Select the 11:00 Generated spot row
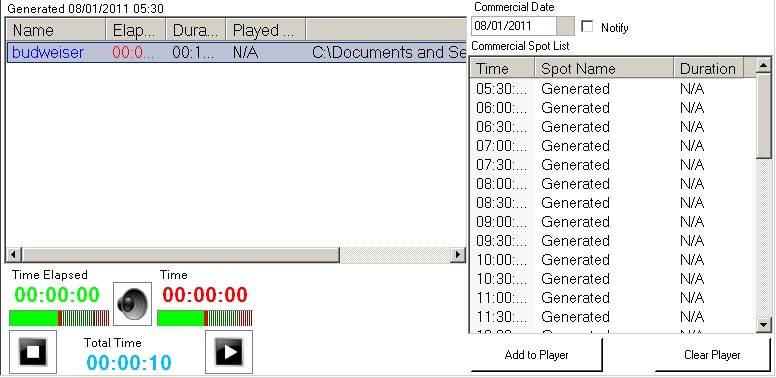 613,298
